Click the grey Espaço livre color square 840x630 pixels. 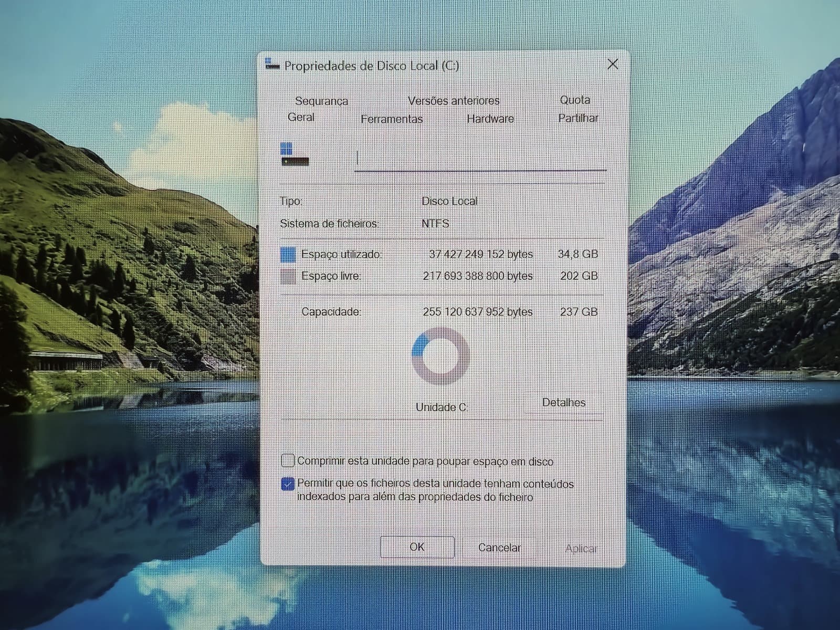click(x=288, y=276)
